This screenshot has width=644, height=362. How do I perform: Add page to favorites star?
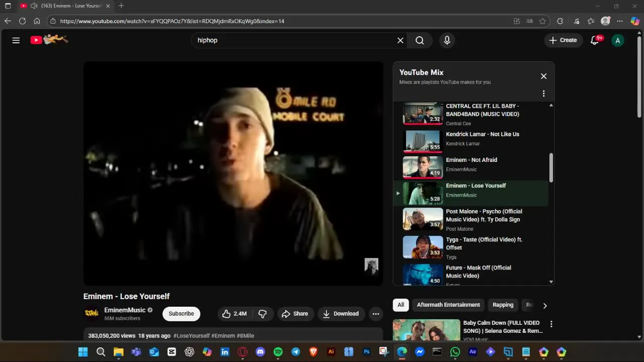click(542, 21)
